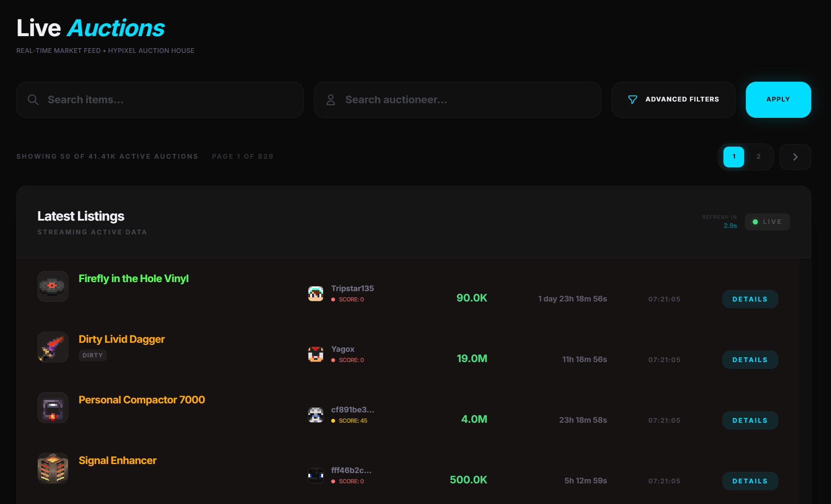Go to next page with chevron arrow
Image resolution: width=831 pixels, height=504 pixels.
(795, 157)
